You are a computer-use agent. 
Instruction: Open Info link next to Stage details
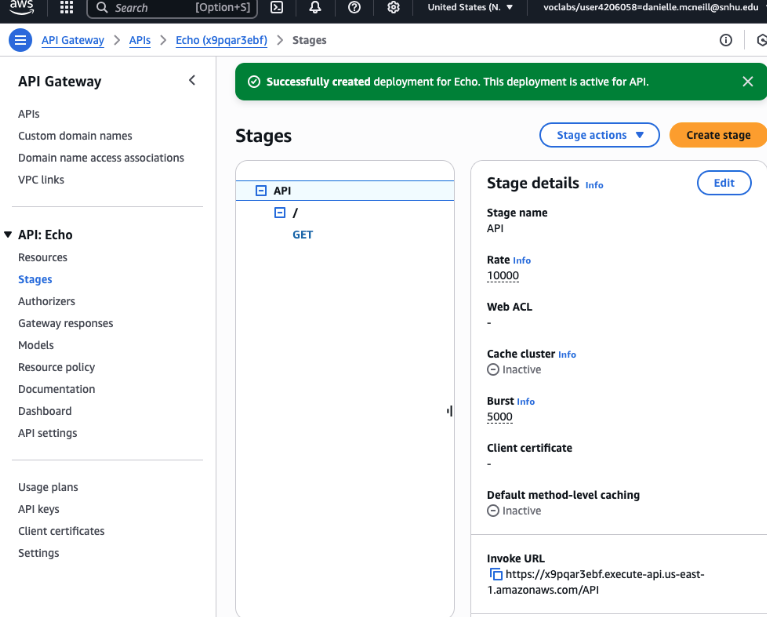point(594,185)
